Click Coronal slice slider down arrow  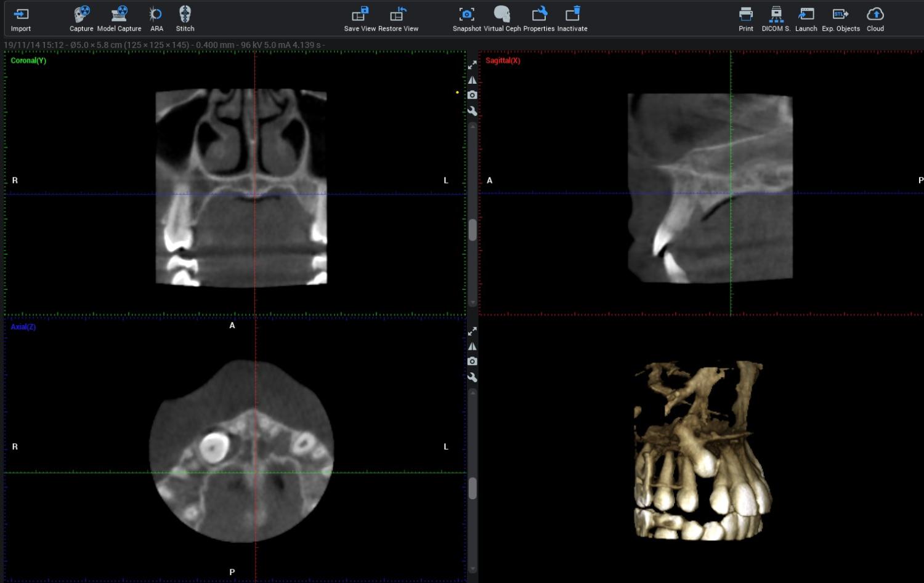tap(472, 303)
